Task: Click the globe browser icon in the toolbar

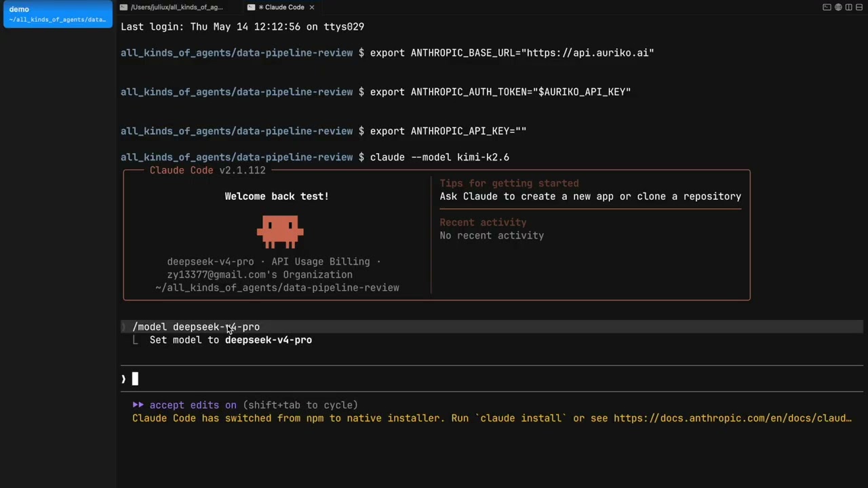Action: click(x=838, y=7)
